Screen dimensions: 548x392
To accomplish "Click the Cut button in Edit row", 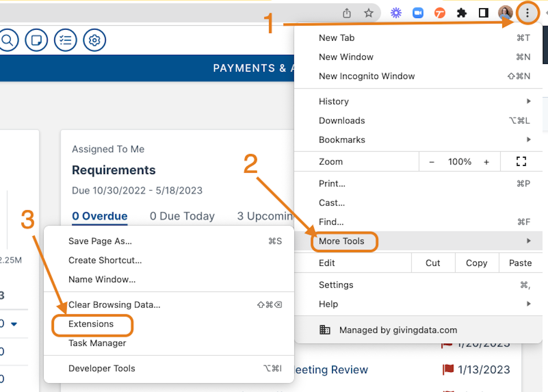I will click(x=433, y=263).
